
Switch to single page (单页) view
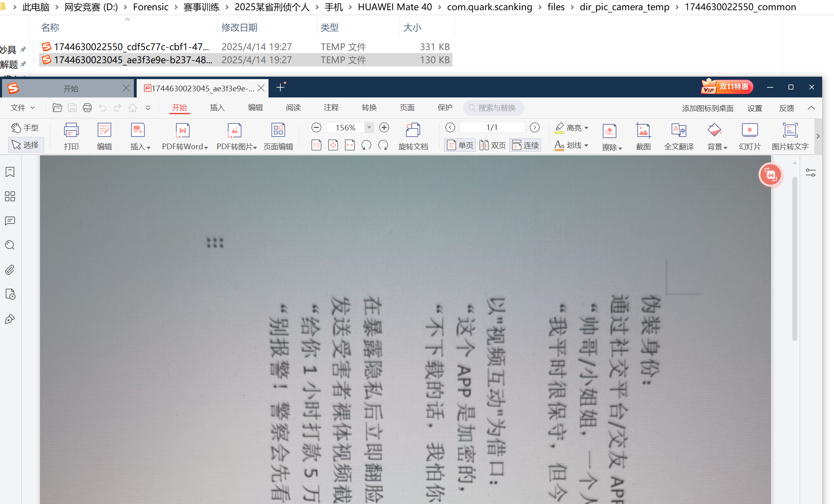(x=460, y=146)
